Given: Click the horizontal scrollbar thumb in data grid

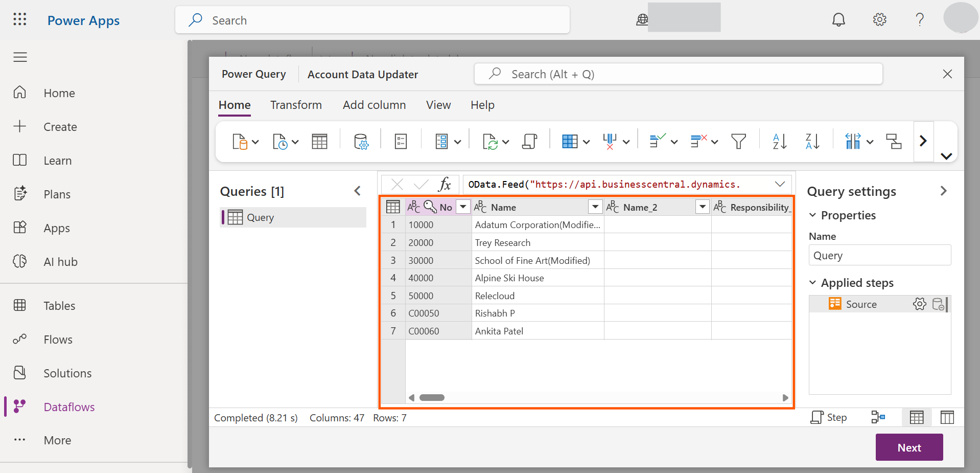Looking at the screenshot, I should pyautogui.click(x=432, y=397).
